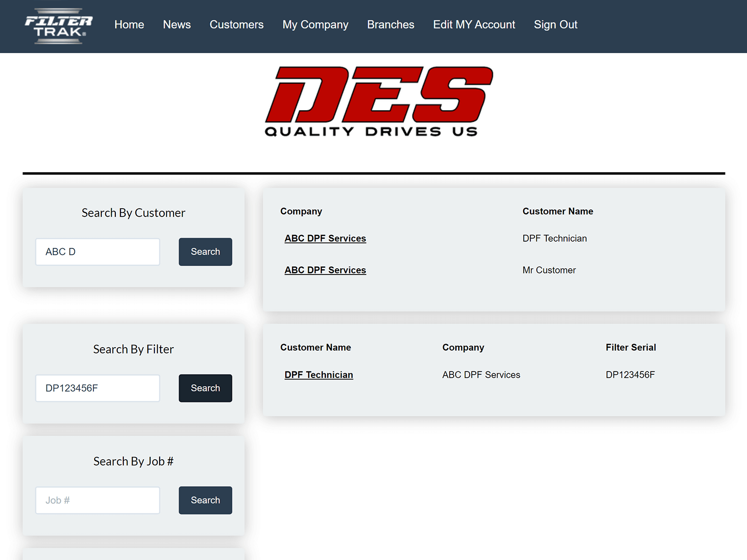This screenshot has height=560, width=747.
Task: Focus the Job # input field
Action: click(98, 500)
